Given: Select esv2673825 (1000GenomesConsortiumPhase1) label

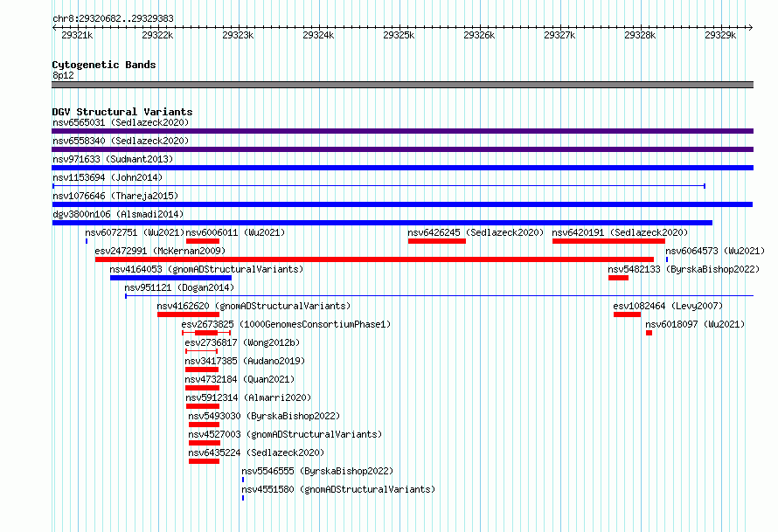Looking at the screenshot, I should [286, 324].
